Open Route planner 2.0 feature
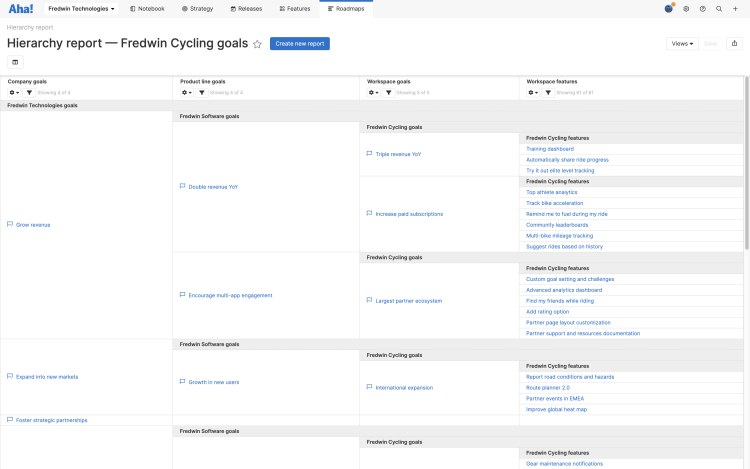 pyautogui.click(x=548, y=388)
